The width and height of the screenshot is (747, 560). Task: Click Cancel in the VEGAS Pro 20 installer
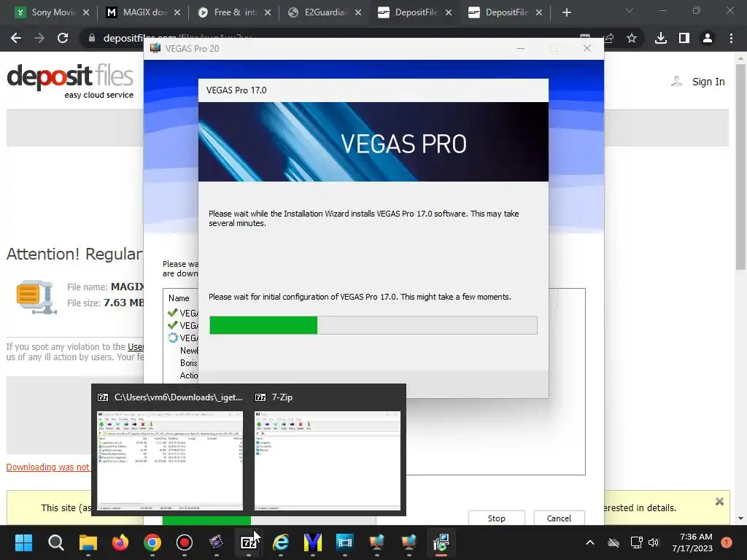tap(559, 518)
